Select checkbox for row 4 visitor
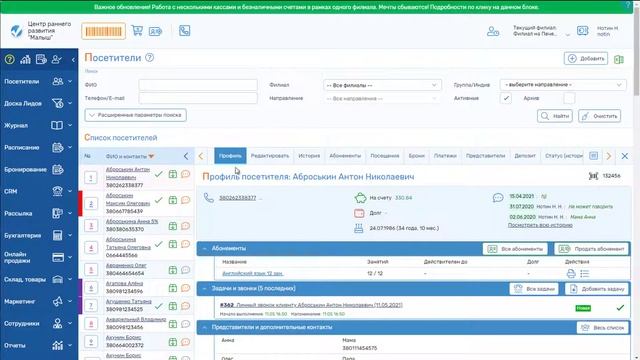This screenshot has height=360, width=640. pyautogui.click(x=91, y=248)
